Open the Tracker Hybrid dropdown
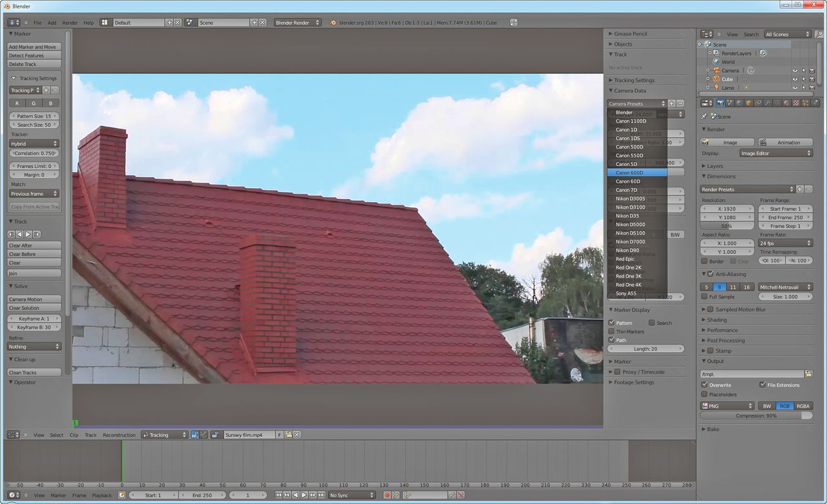 (34, 143)
